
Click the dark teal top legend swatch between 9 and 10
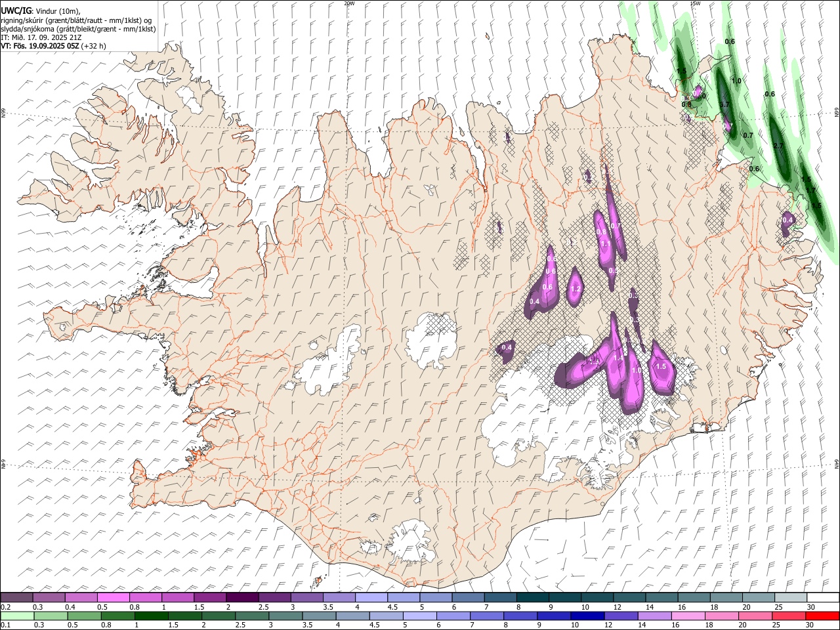pyautogui.click(x=565, y=598)
